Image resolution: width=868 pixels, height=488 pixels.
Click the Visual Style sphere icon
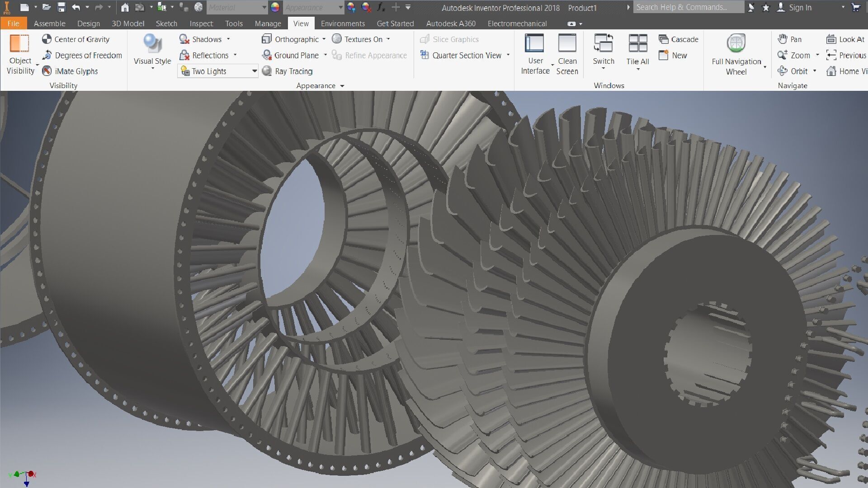[x=152, y=44]
